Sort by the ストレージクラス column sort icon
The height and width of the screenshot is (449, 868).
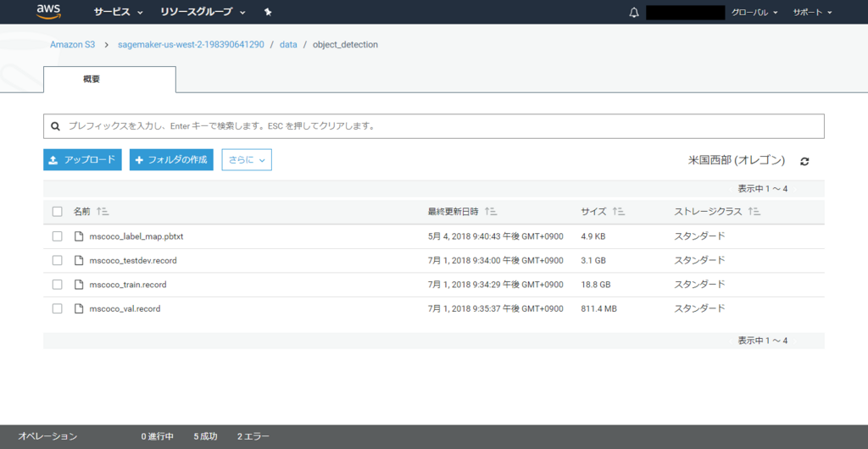(x=754, y=211)
